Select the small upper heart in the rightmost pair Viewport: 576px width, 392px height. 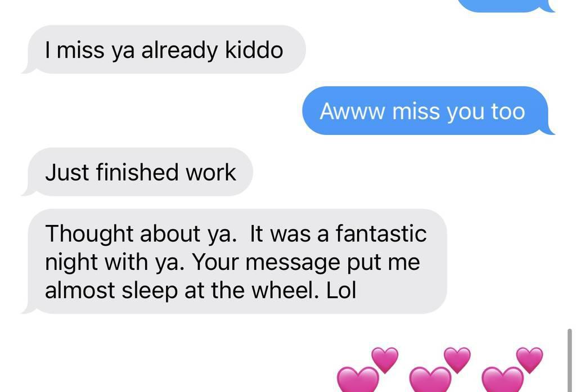[530, 360]
